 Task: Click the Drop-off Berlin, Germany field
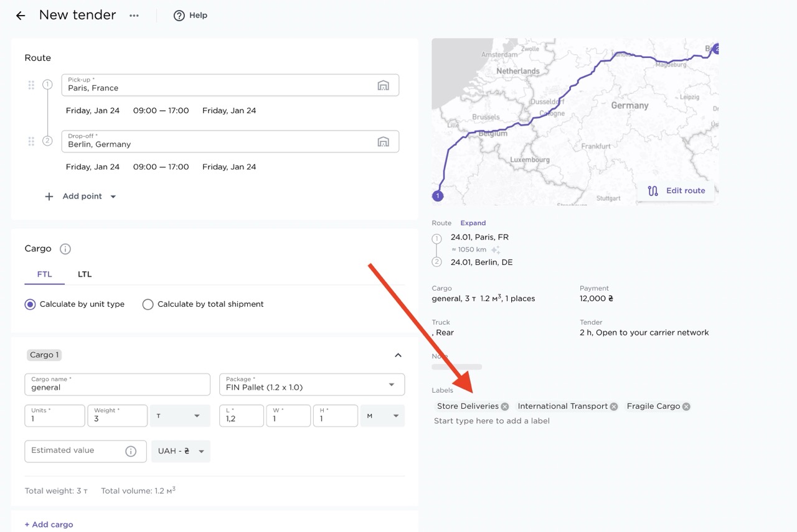[x=230, y=141]
